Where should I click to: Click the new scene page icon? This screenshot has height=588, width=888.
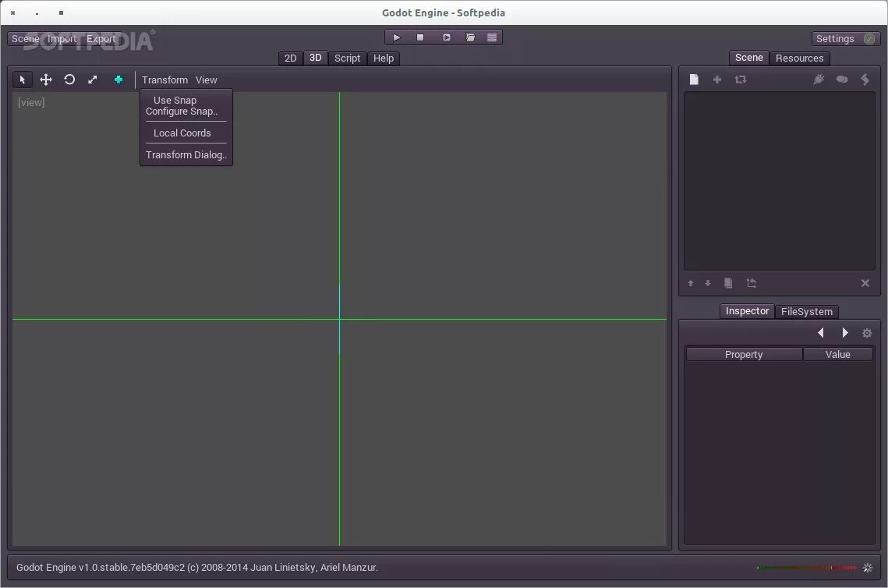(x=694, y=80)
